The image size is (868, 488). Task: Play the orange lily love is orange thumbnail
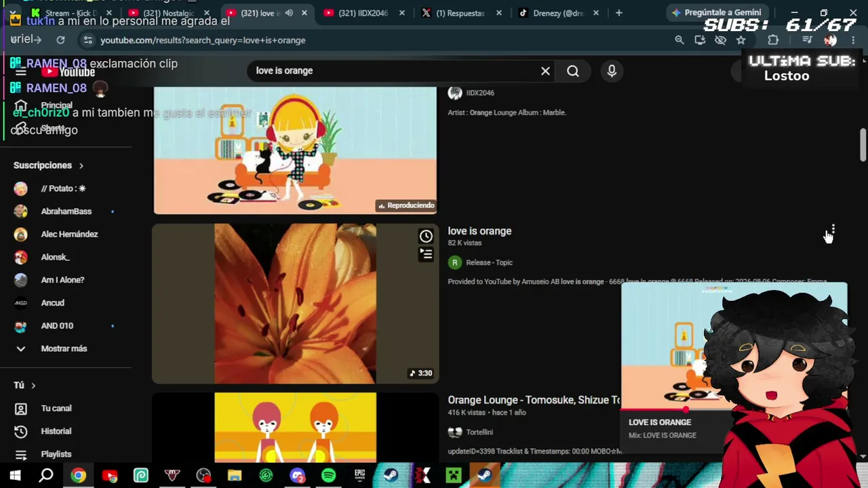coord(295,304)
